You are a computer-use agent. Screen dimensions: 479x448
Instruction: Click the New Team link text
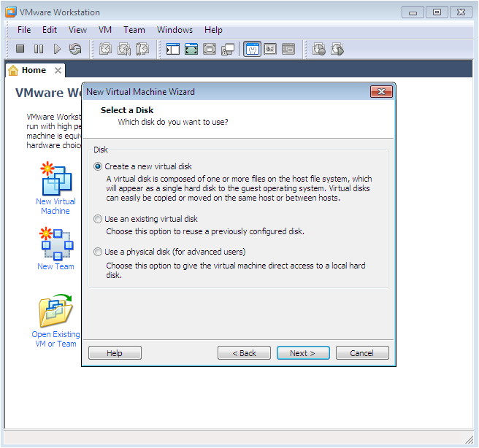[x=55, y=266]
